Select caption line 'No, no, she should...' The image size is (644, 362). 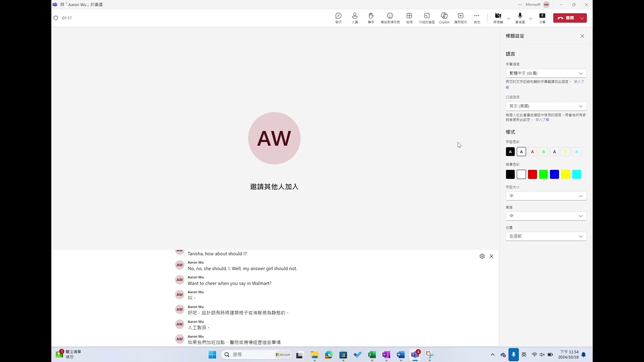pyautogui.click(x=243, y=268)
